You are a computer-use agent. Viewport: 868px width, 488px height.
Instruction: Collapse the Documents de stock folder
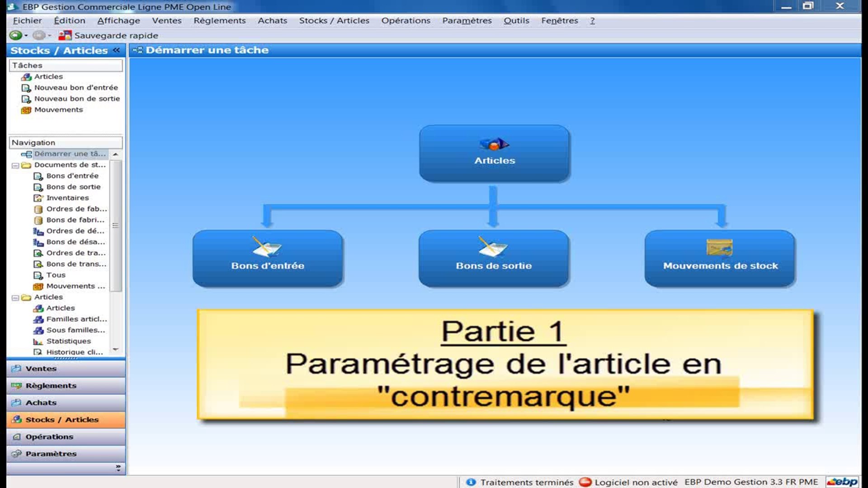tap(15, 164)
